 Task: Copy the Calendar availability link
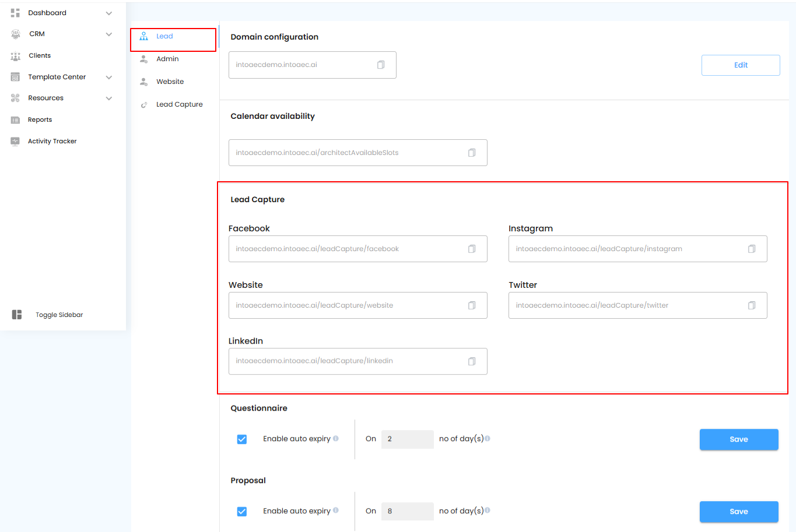click(472, 153)
